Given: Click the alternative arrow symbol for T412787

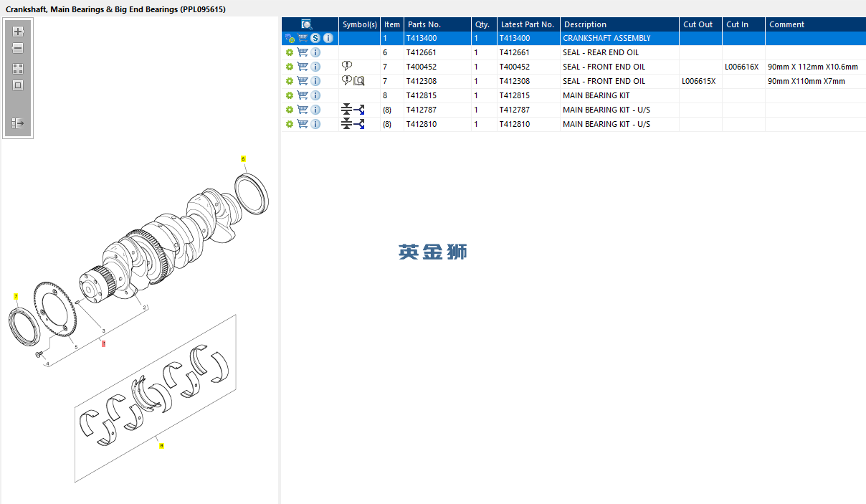Looking at the screenshot, I should point(359,110).
